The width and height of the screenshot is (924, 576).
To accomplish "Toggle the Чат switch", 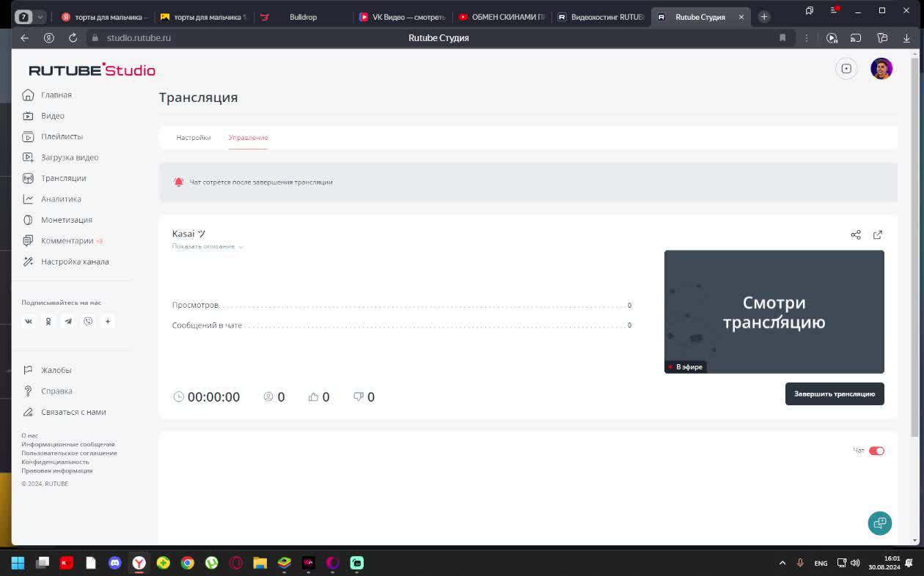I will click(876, 451).
